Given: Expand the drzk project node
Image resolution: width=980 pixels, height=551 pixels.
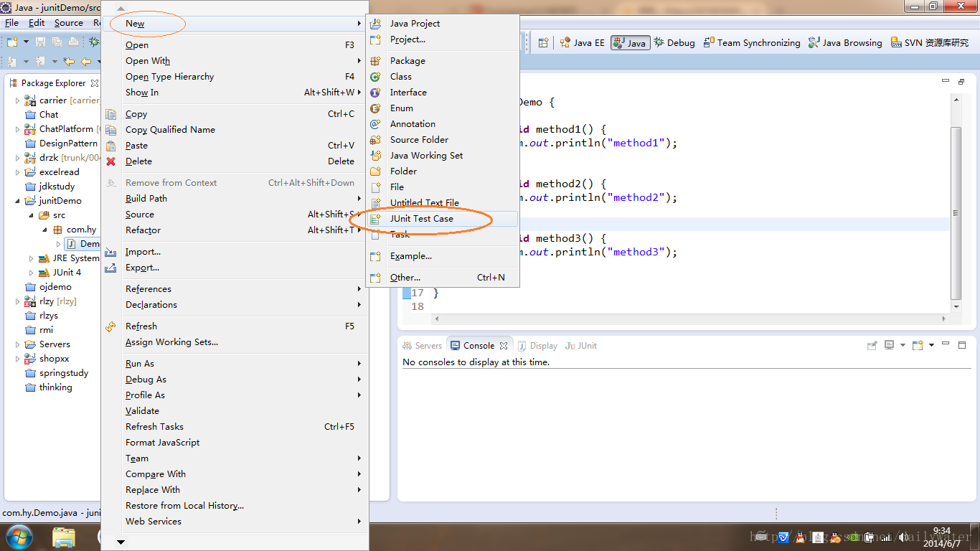Looking at the screenshot, I should pos(18,158).
